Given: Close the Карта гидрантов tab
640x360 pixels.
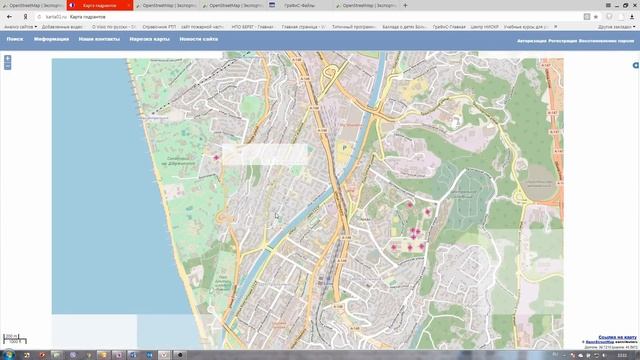Looking at the screenshot, I should tap(128, 5).
